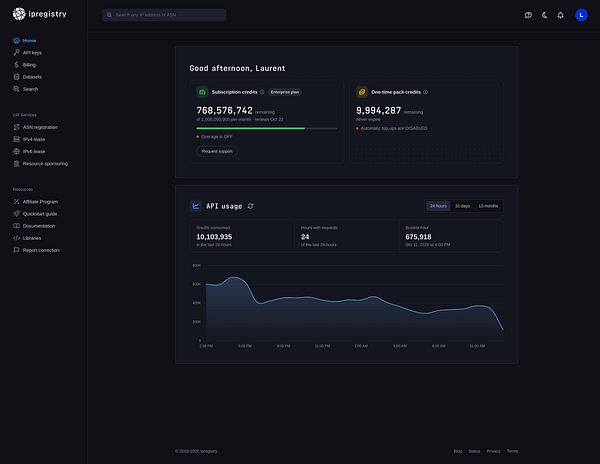Click the Quickstart guide rocket icon

click(x=16, y=213)
